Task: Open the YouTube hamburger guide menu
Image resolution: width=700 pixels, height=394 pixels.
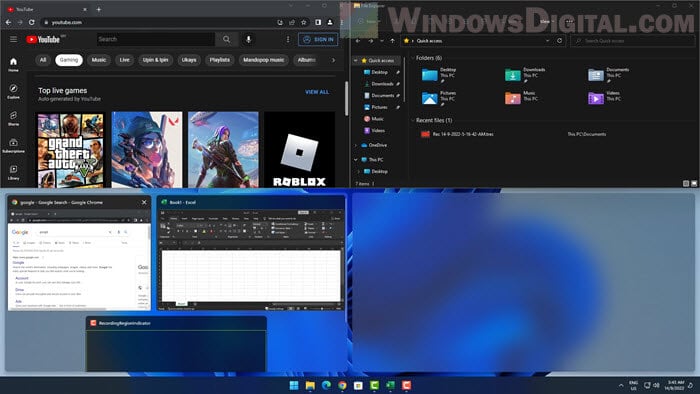Action: click(x=13, y=39)
